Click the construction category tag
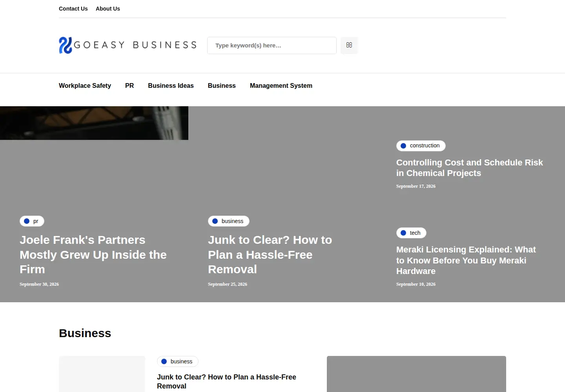The height and width of the screenshot is (392, 565). [421, 145]
